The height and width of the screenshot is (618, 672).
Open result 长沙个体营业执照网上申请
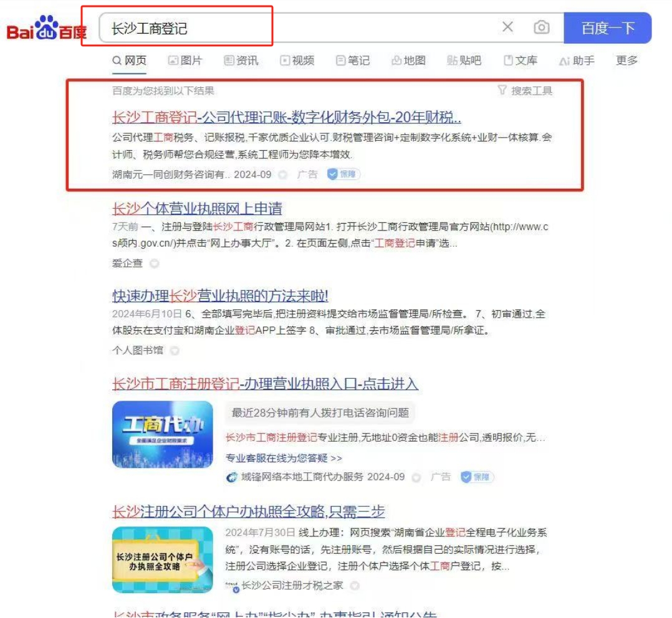[x=197, y=209]
